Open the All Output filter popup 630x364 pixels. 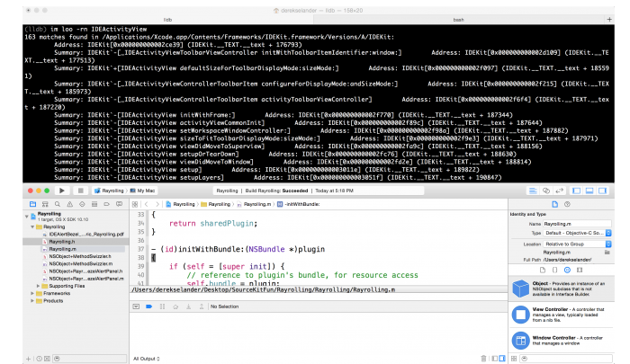pos(147,359)
